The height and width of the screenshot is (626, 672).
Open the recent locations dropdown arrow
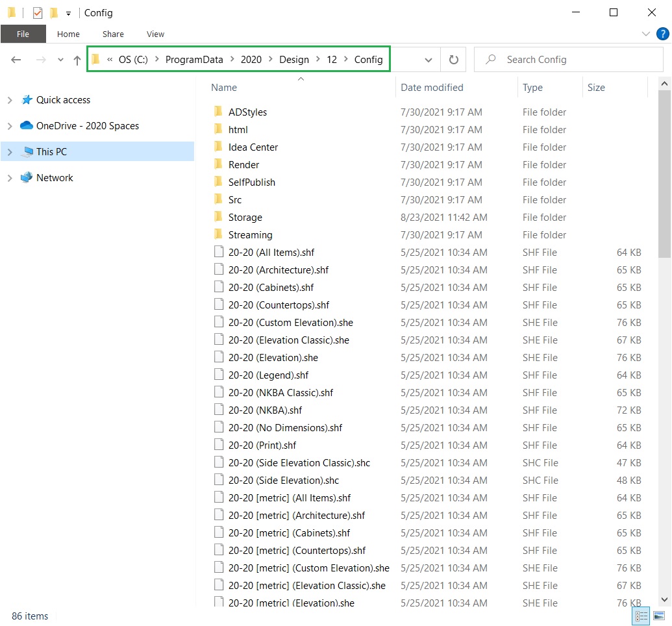60,60
